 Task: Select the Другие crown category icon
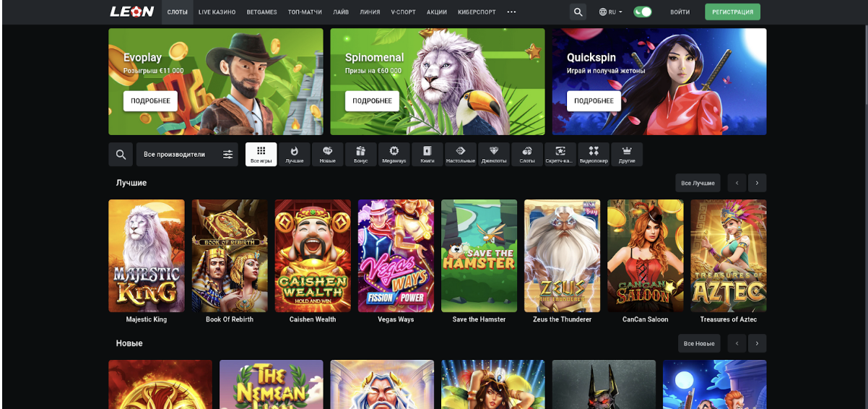[627, 155]
